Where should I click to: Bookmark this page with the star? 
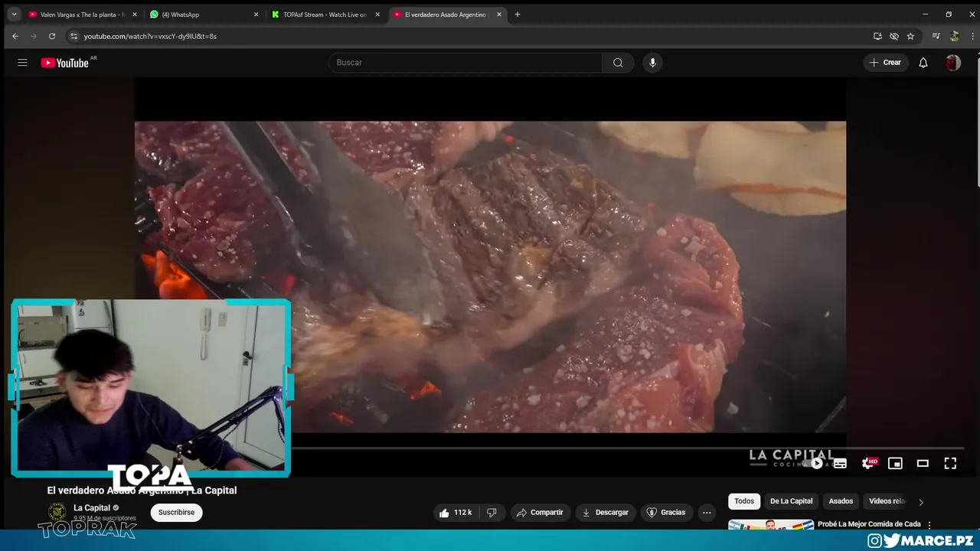point(910,36)
